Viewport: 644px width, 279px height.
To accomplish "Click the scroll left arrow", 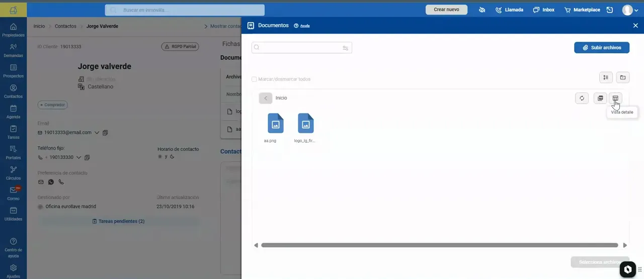I will click(256, 245).
